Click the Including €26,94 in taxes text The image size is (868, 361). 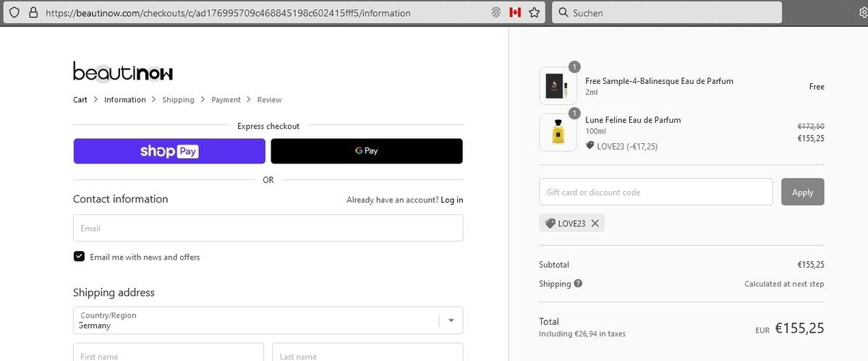tap(582, 334)
